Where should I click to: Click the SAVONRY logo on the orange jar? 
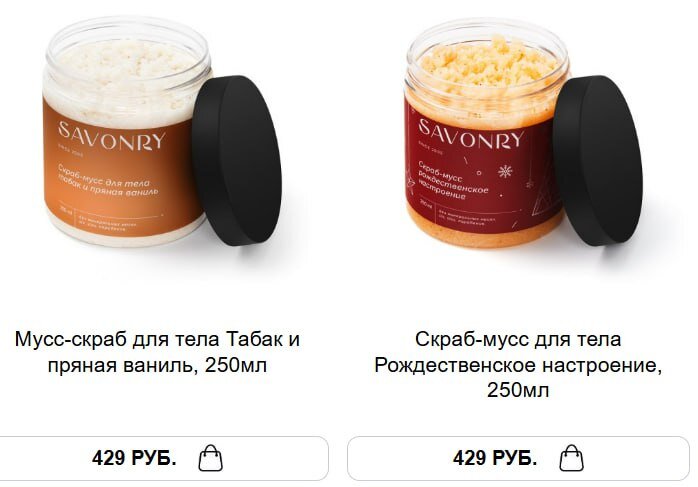[x=112, y=135]
